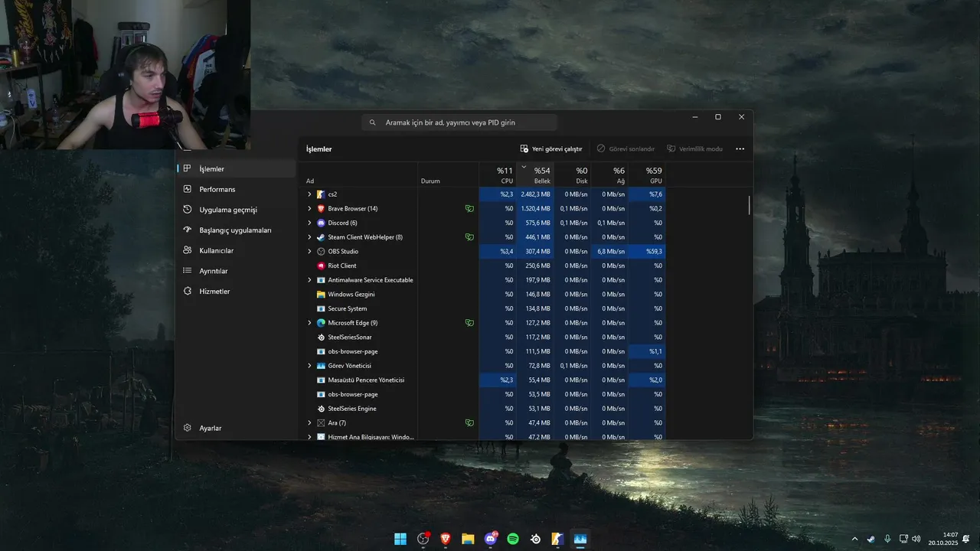The image size is (980, 551).
Task: Go to Başlangıç uygulamaları
Action: click(237, 230)
